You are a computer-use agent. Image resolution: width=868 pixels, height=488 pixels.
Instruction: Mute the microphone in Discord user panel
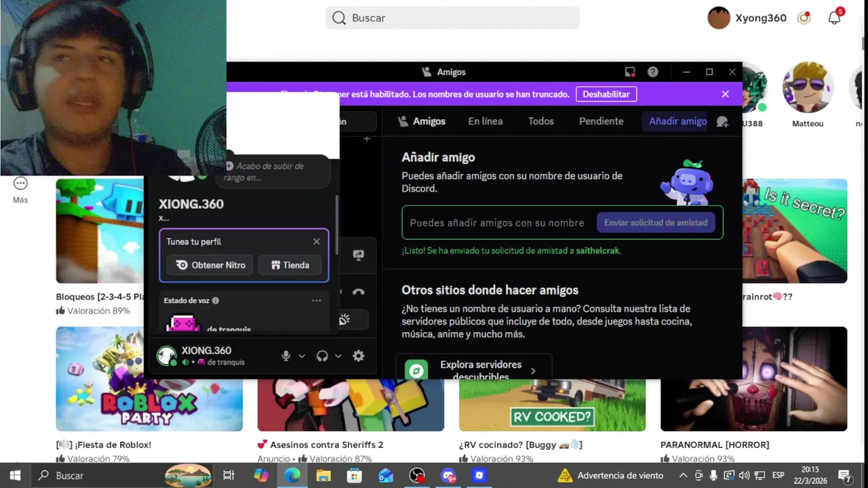286,356
